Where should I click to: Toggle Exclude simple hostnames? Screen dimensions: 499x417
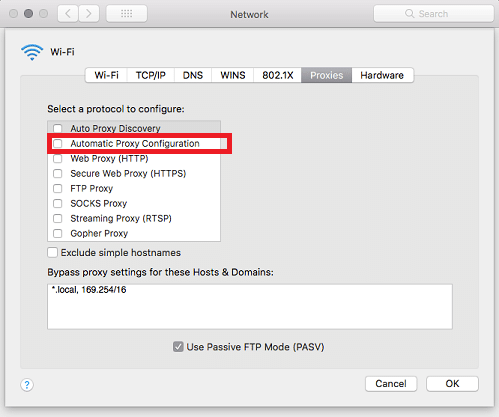52,253
